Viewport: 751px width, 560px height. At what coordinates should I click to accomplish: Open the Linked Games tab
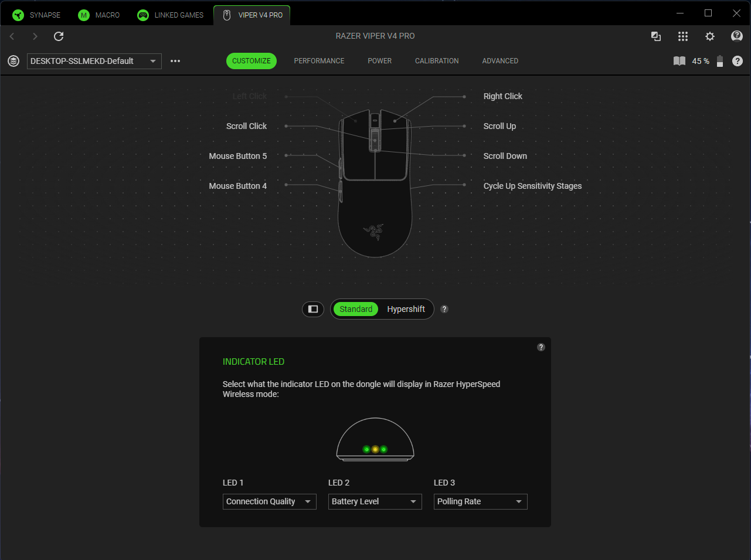(171, 15)
